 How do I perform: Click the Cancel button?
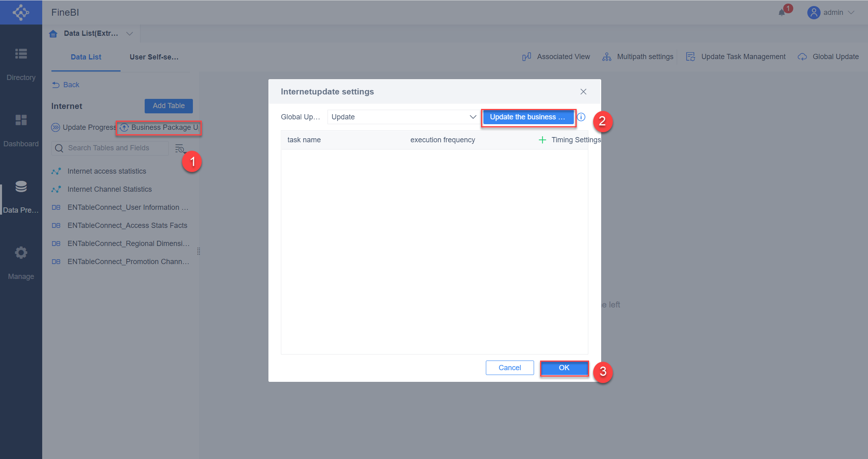(x=510, y=368)
